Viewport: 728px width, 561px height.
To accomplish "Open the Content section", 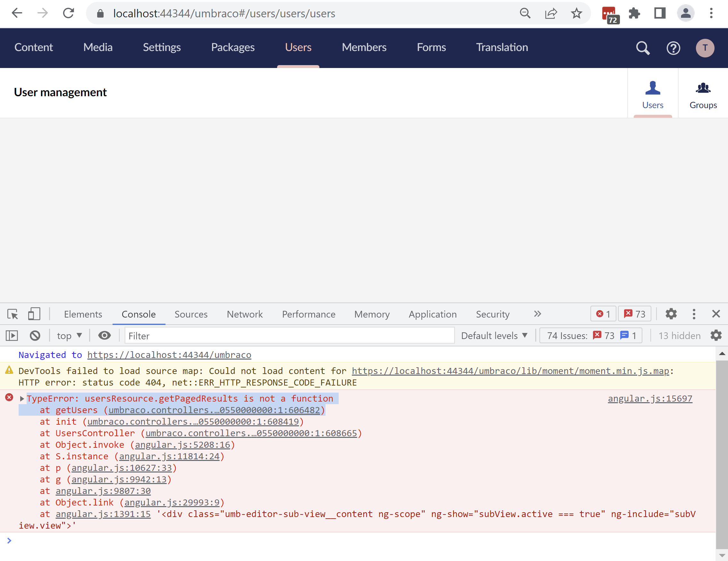I will point(33,47).
